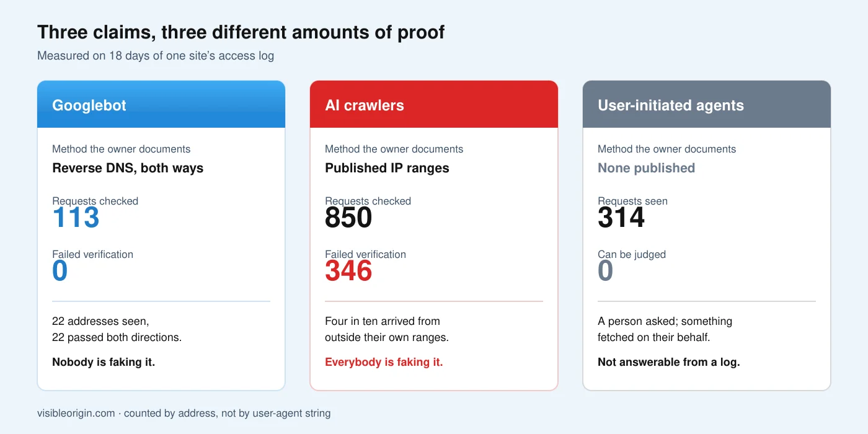The height and width of the screenshot is (434, 868).
Task: Click the visibleorigin.com footer note
Action: tap(184, 413)
